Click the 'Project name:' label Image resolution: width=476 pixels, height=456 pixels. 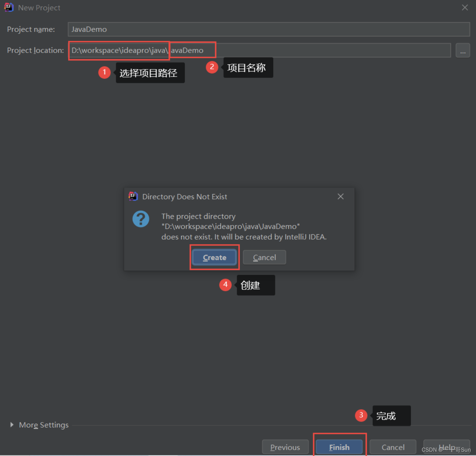pos(31,29)
